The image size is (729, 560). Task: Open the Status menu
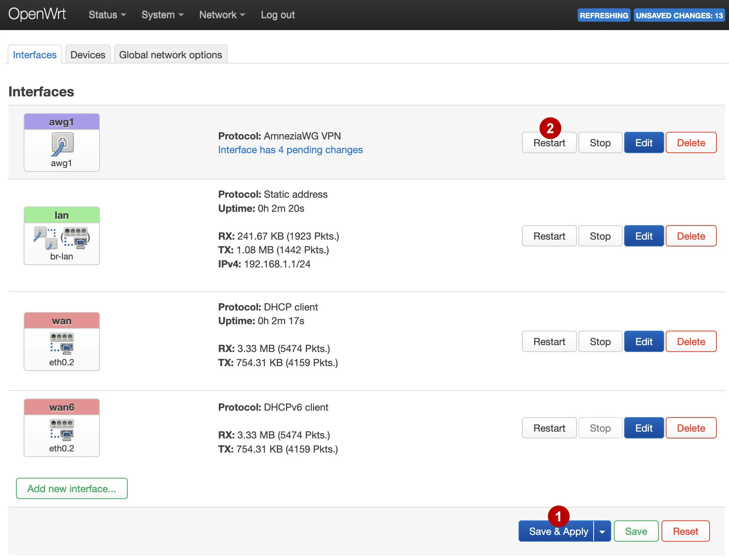(x=107, y=15)
